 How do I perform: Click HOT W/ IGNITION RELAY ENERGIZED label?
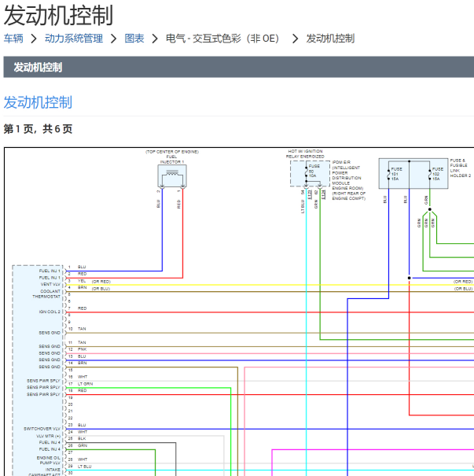coord(305,154)
